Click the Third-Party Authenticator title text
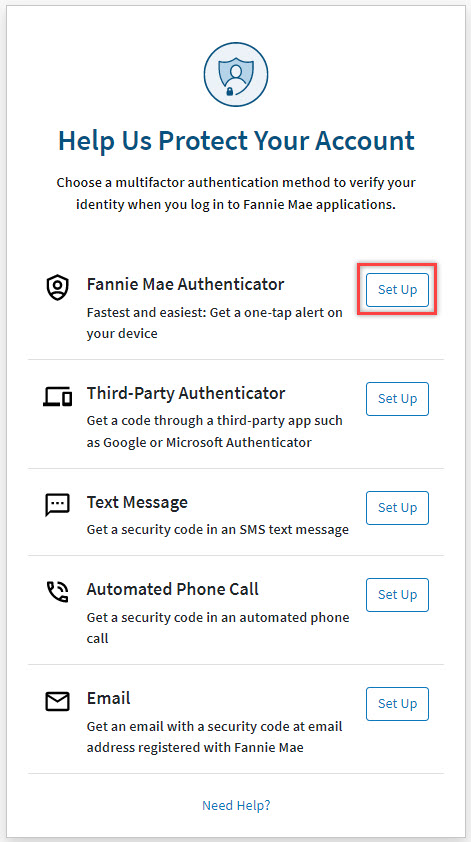Screen dimensions: 471x842 (186, 394)
